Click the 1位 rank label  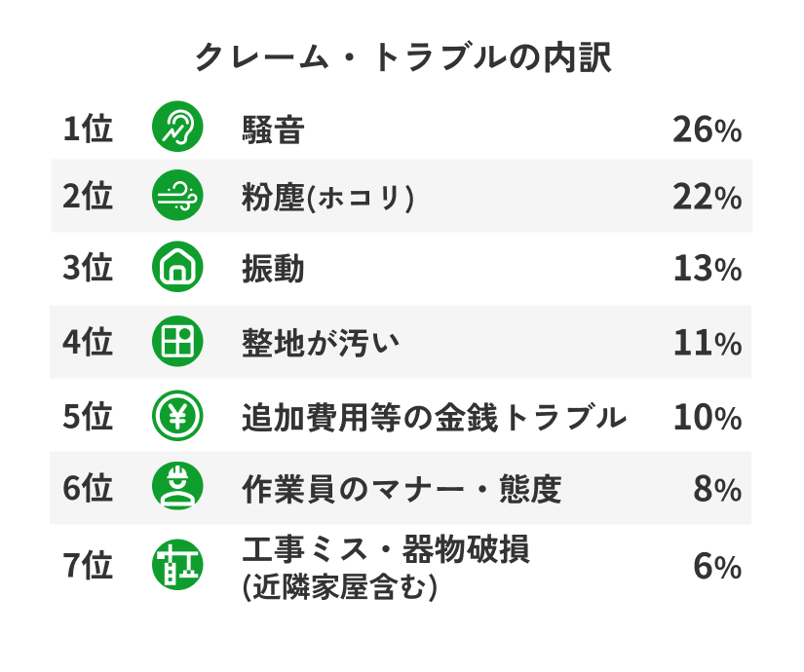click(x=88, y=129)
